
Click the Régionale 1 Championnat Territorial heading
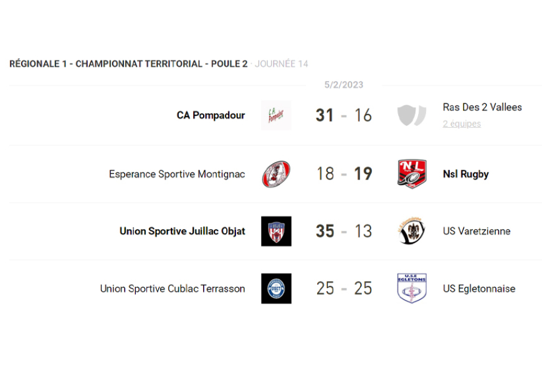click(x=128, y=64)
